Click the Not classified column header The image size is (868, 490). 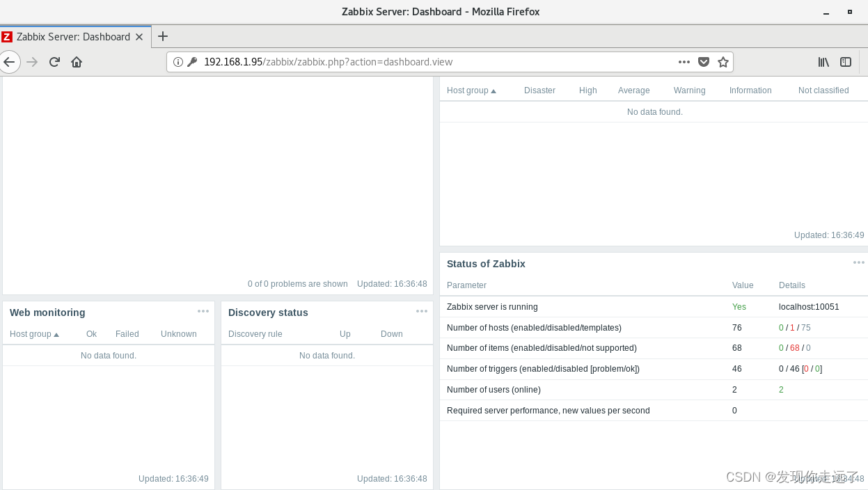click(823, 90)
